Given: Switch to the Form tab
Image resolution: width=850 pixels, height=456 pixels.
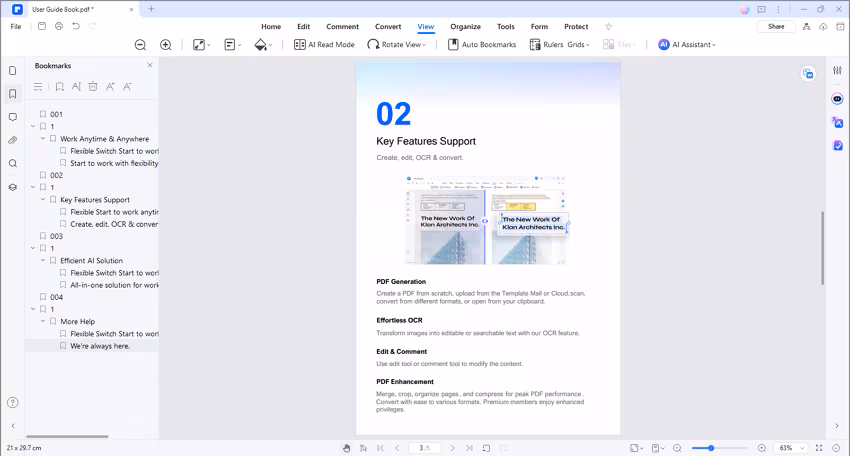Looking at the screenshot, I should point(539,27).
